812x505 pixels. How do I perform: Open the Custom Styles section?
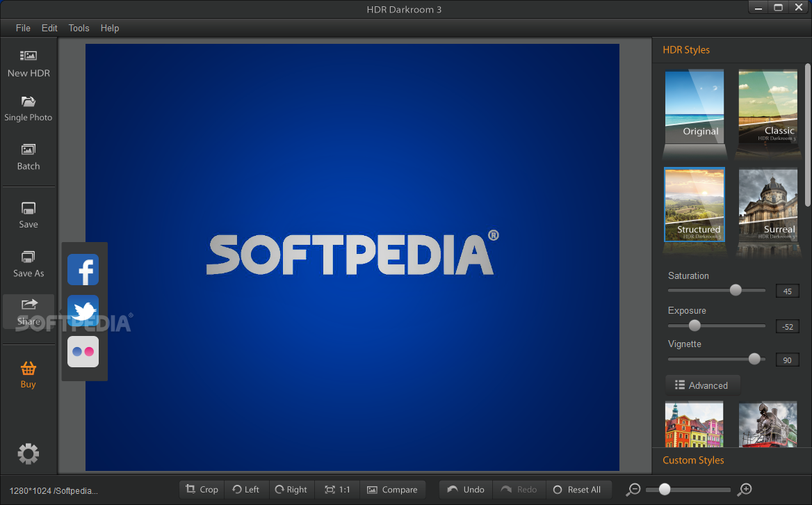point(693,460)
